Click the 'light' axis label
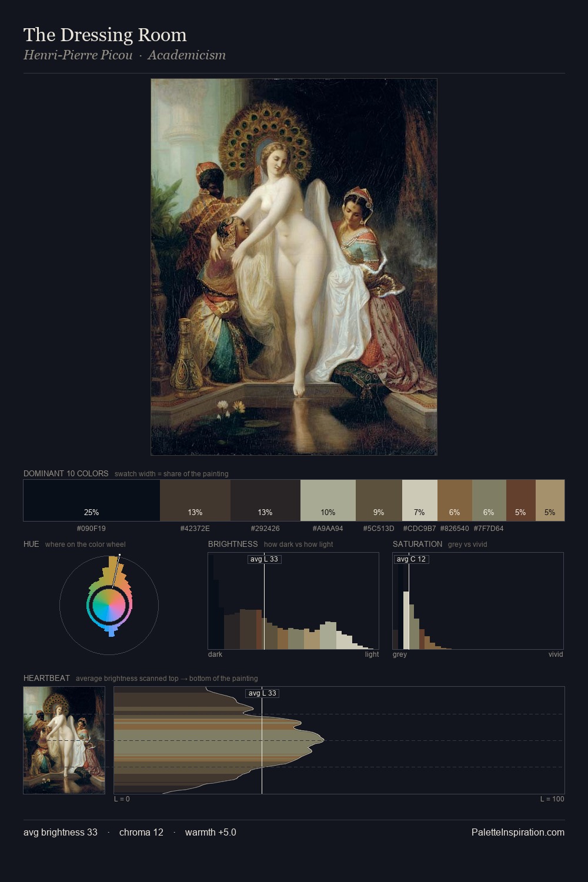 372,654
